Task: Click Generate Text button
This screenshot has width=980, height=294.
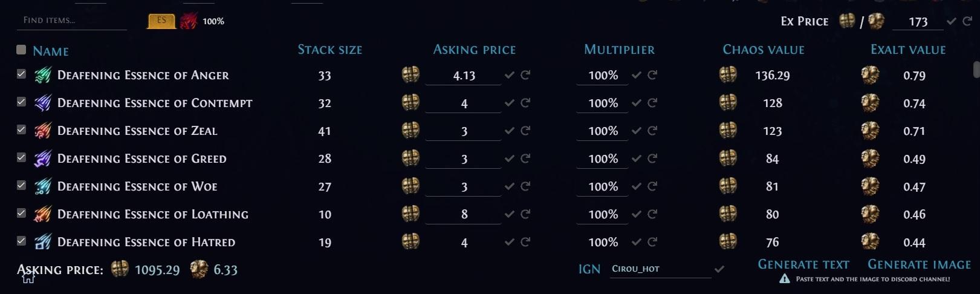Action: pyautogui.click(x=803, y=264)
